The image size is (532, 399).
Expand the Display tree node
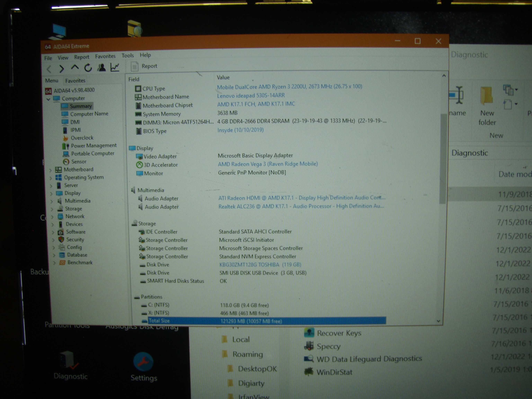[x=51, y=194]
